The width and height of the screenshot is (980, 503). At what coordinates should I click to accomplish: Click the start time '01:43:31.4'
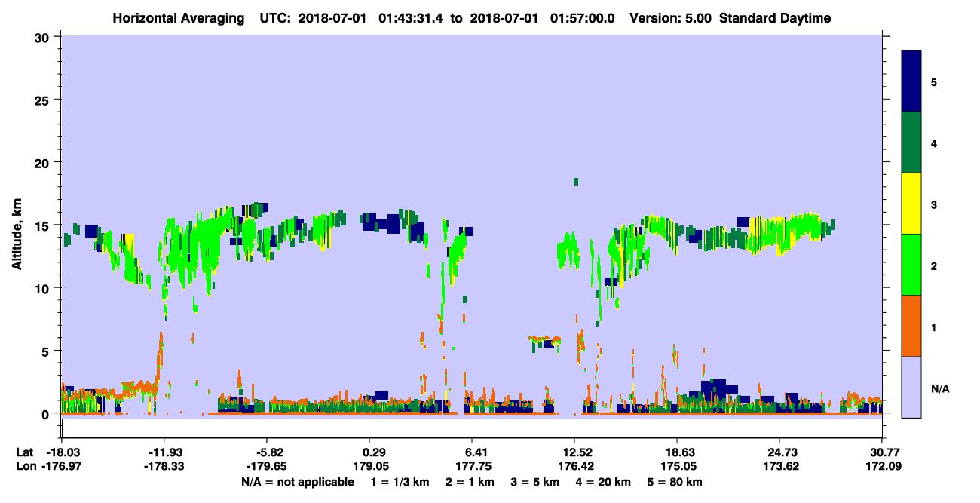[412, 18]
